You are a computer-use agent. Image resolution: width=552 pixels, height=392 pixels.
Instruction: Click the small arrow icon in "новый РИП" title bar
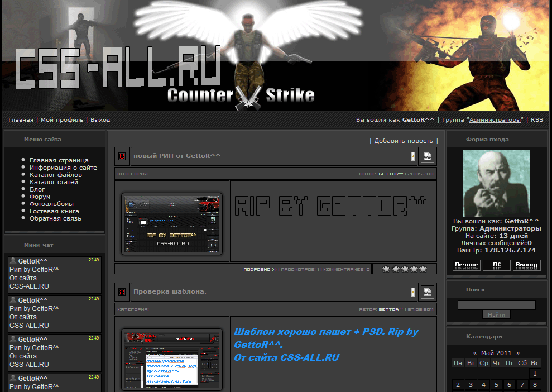click(413, 156)
